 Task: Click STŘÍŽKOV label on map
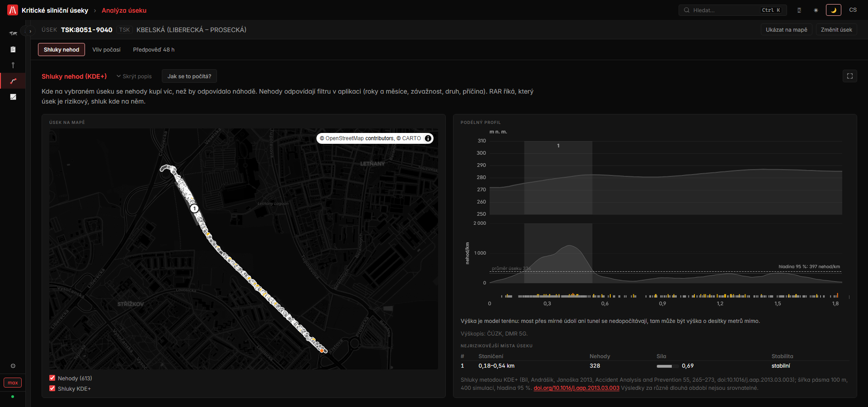131,304
